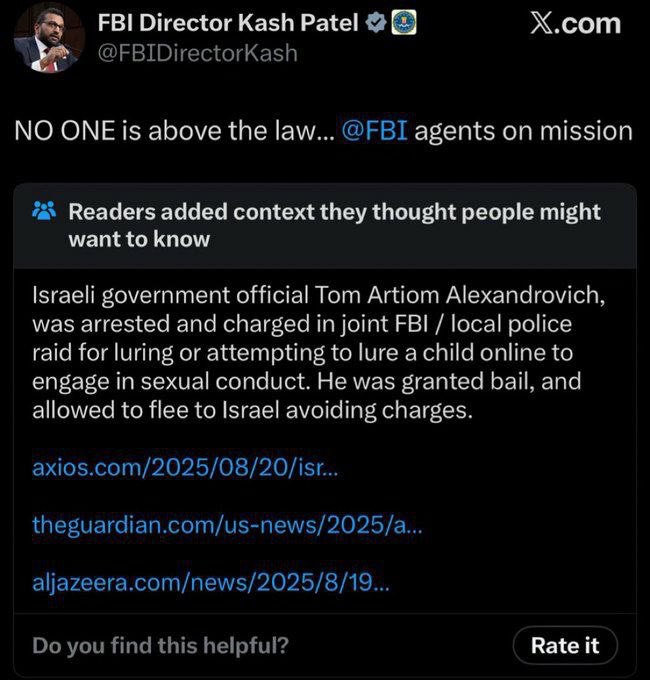Click the @FBIDirectorKash handle
This screenshot has width=650, height=680.
(x=196, y=53)
